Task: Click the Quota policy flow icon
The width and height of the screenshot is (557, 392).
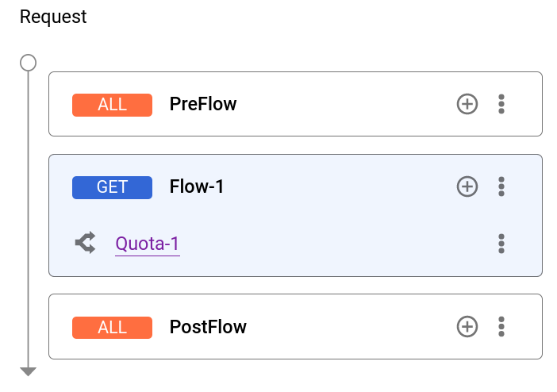Action: point(85,243)
